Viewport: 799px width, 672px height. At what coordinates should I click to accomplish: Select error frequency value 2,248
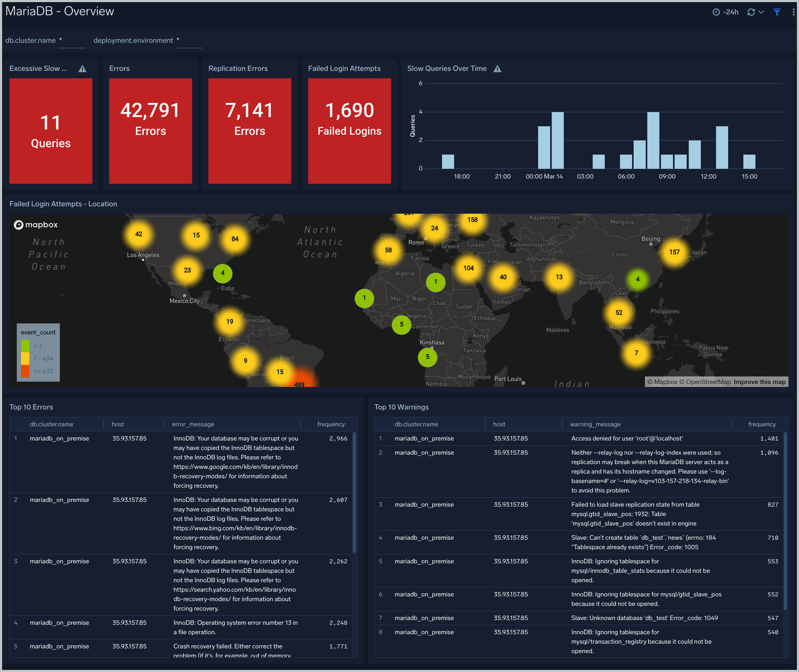(338, 623)
